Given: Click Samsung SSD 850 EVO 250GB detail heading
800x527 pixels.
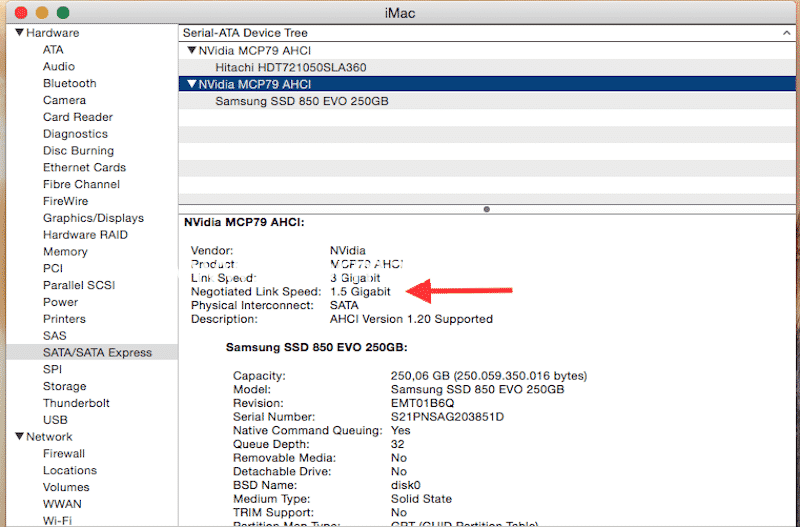Looking at the screenshot, I should 316,347.
